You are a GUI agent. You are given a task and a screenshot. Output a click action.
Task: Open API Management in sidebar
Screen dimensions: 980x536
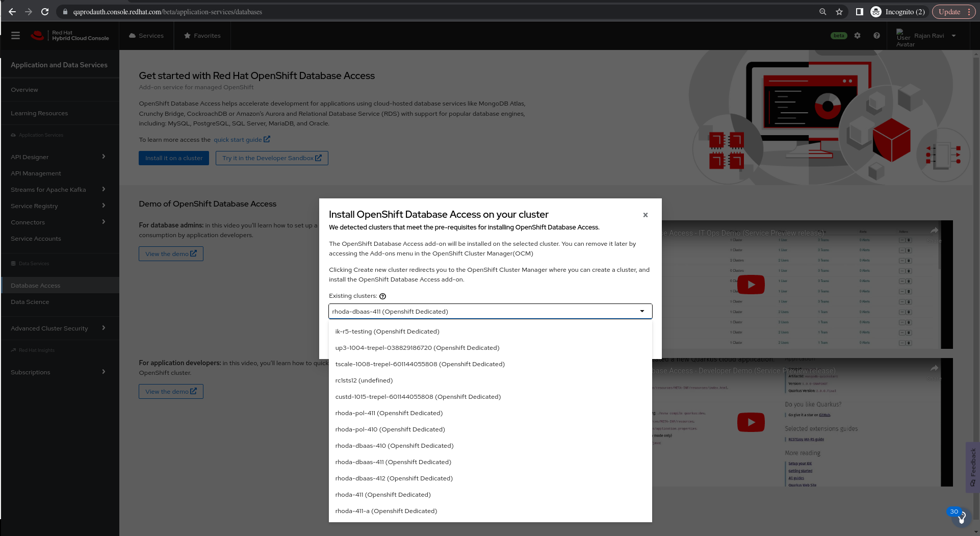[60, 173]
